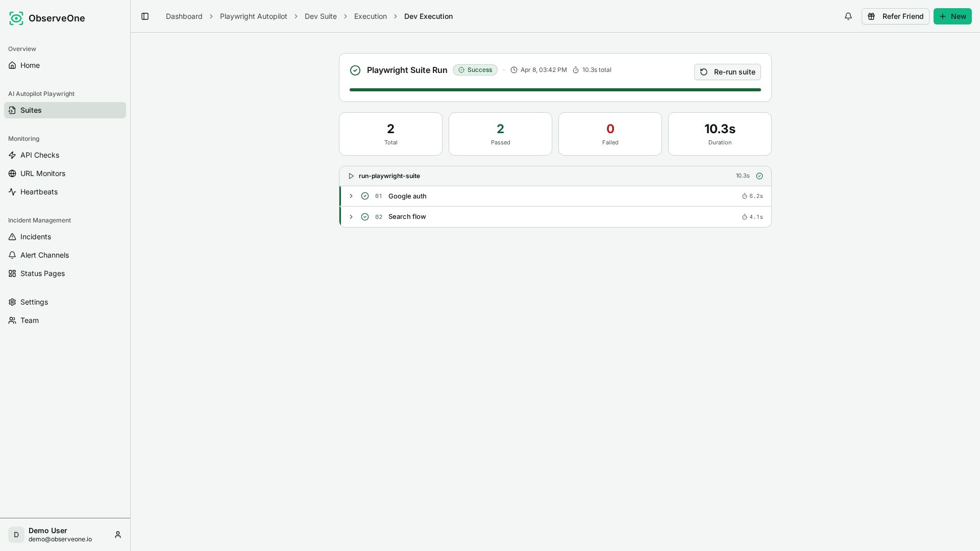Open the notifications bell
980x551 pixels.
[x=848, y=16]
